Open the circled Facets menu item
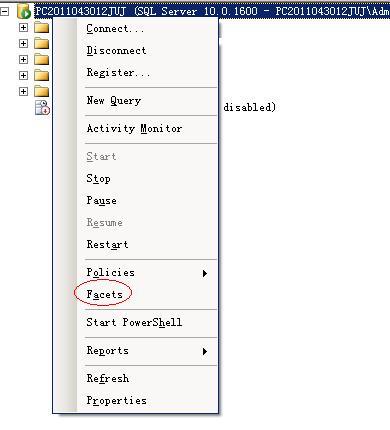Image resolution: width=390 pixels, height=430 pixels. click(x=104, y=295)
